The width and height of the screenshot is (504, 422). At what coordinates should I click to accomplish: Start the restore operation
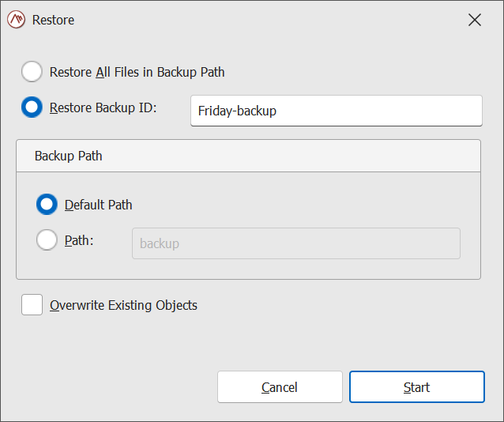tap(417, 387)
